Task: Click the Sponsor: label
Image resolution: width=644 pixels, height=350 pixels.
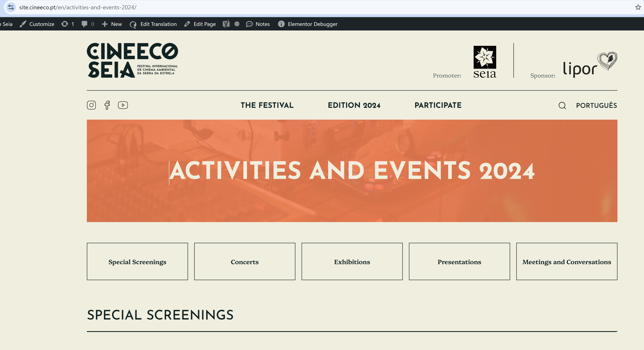Action: (543, 76)
